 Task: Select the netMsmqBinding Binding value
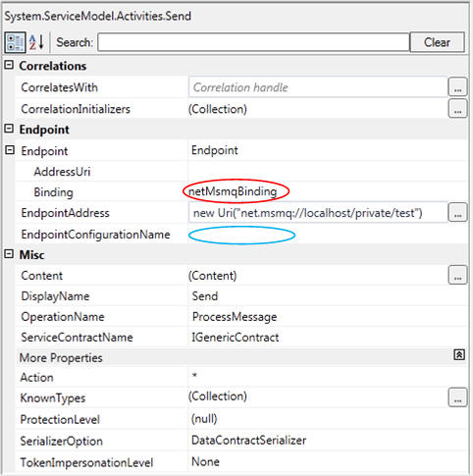point(233,191)
